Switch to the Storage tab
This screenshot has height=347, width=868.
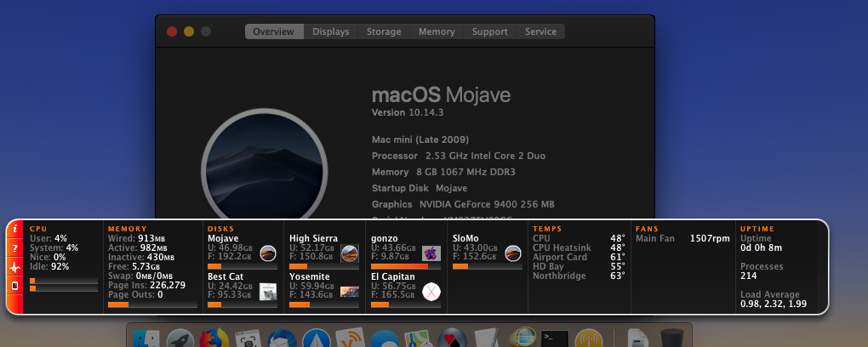[384, 31]
